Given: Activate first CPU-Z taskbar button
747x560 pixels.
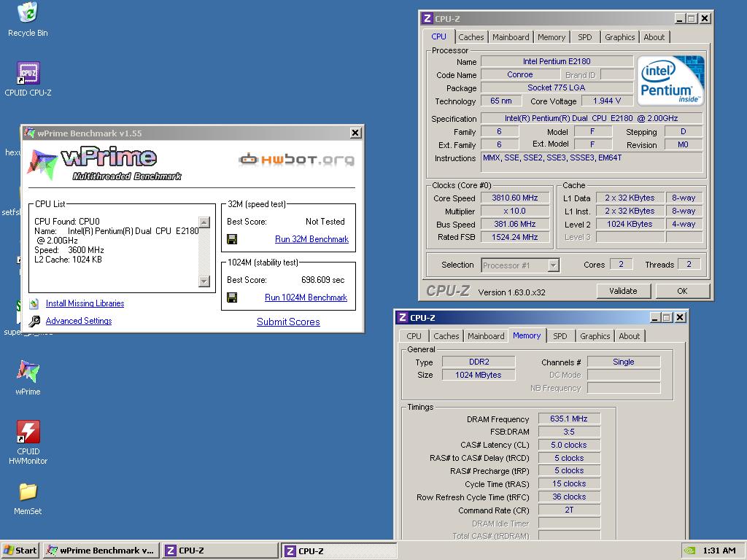Looking at the screenshot, I should click(220, 551).
